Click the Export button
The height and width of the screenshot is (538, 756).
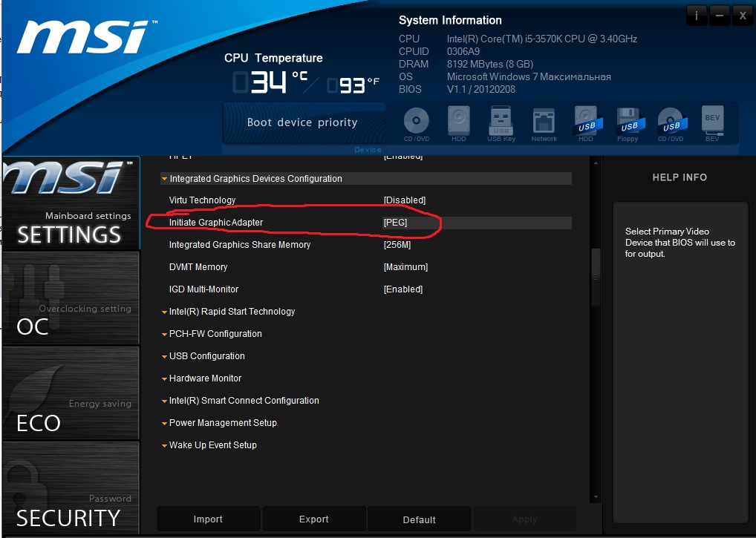pyautogui.click(x=314, y=519)
